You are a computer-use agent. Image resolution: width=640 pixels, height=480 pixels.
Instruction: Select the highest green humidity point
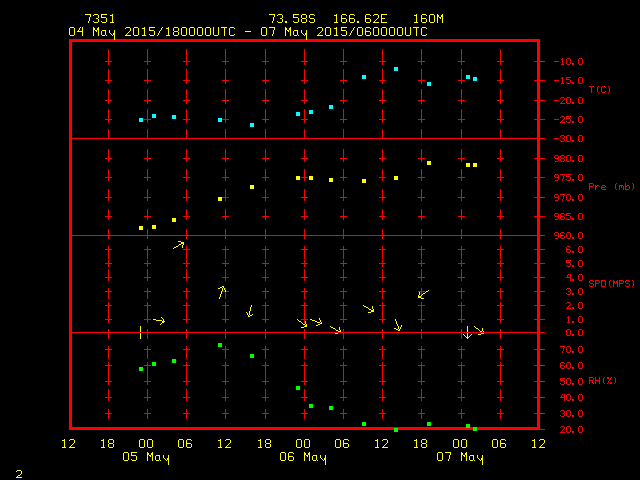(x=220, y=345)
